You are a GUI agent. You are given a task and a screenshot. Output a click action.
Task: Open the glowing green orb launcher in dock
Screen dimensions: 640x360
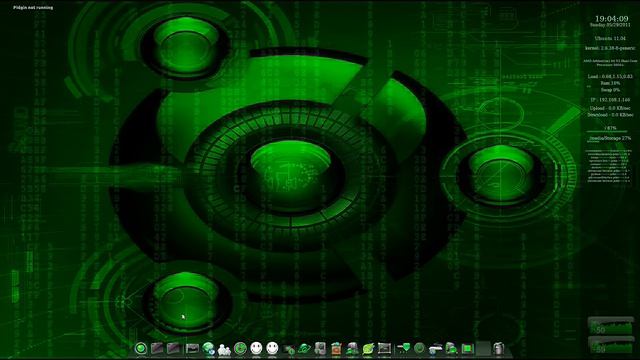point(141,348)
